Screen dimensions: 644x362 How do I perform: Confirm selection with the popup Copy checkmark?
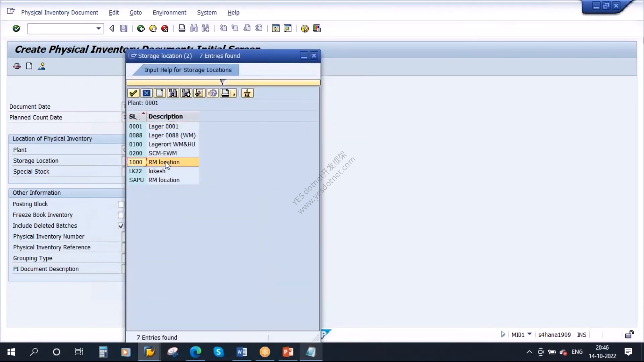[133, 93]
